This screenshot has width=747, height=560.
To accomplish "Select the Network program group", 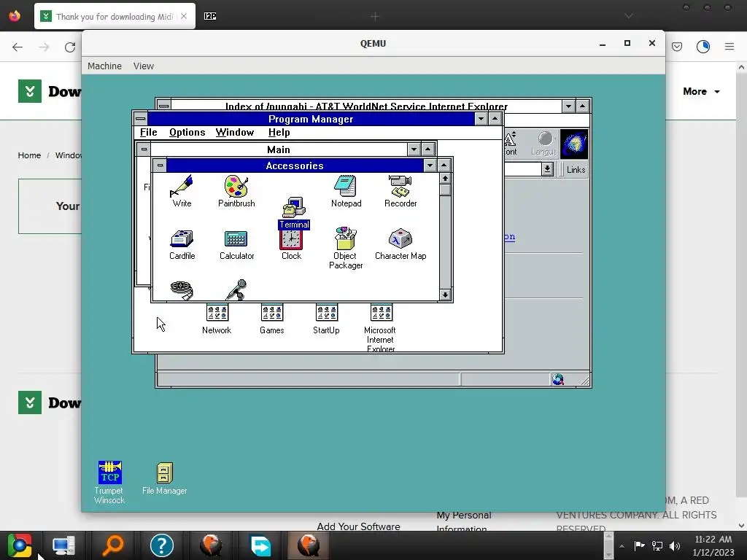I will click(217, 319).
